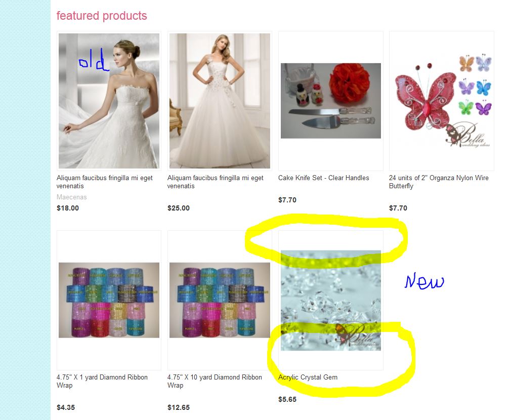Click the Acrylic Crystal Gem title link
This screenshot has width=511, height=420.
[308, 377]
